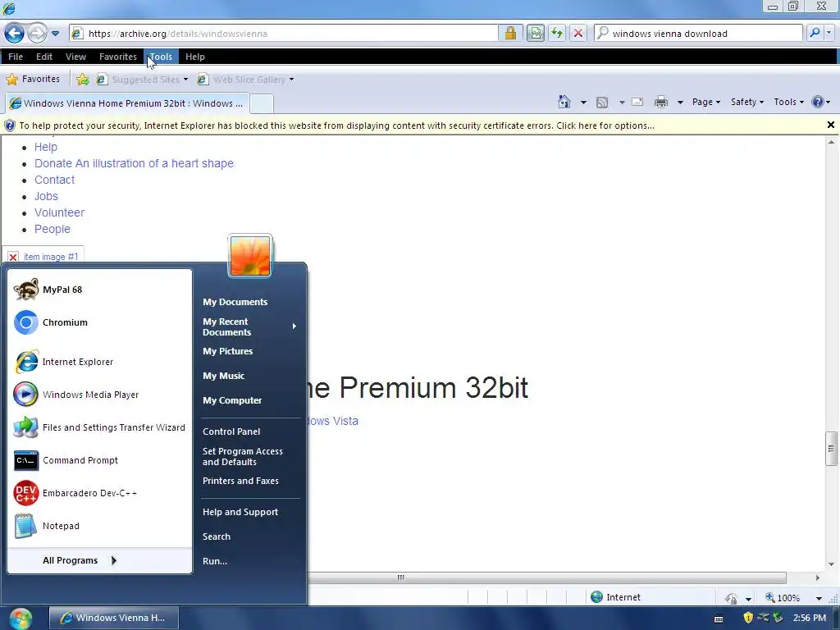The height and width of the screenshot is (630, 840).
Task: Click the Home icon in command bar
Action: [564, 102]
